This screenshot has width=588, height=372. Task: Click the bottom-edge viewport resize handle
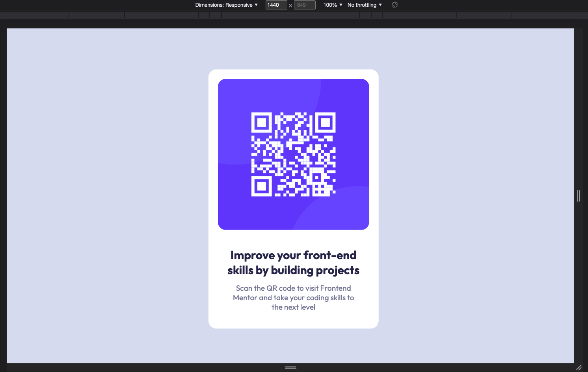[x=290, y=368]
